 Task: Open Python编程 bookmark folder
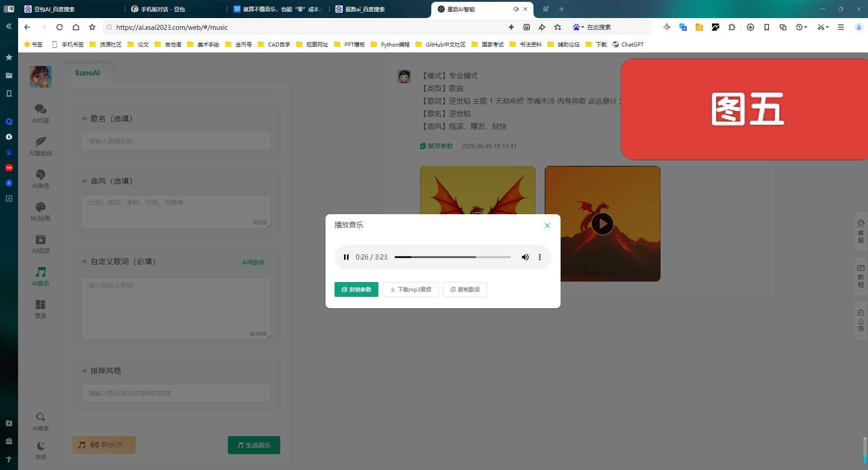pos(390,44)
